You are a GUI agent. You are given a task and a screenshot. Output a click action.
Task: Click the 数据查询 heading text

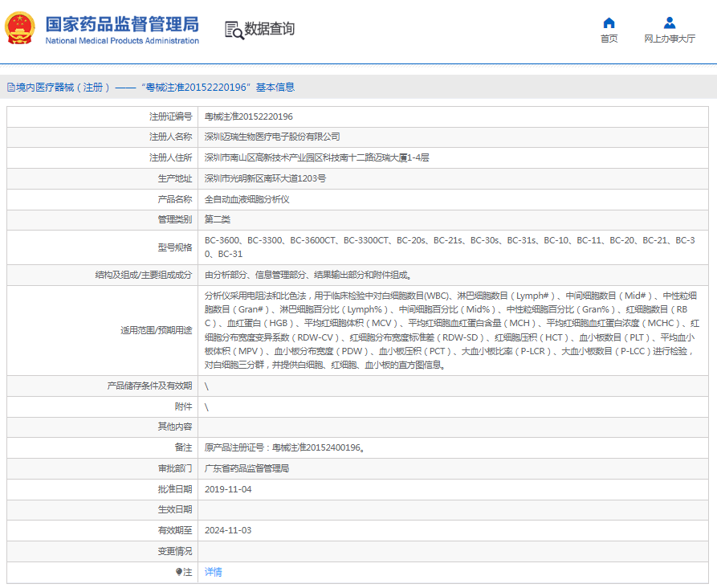(269, 30)
